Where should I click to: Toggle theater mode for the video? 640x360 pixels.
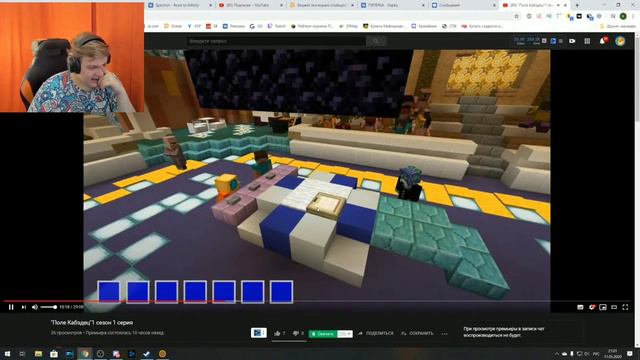point(614,307)
